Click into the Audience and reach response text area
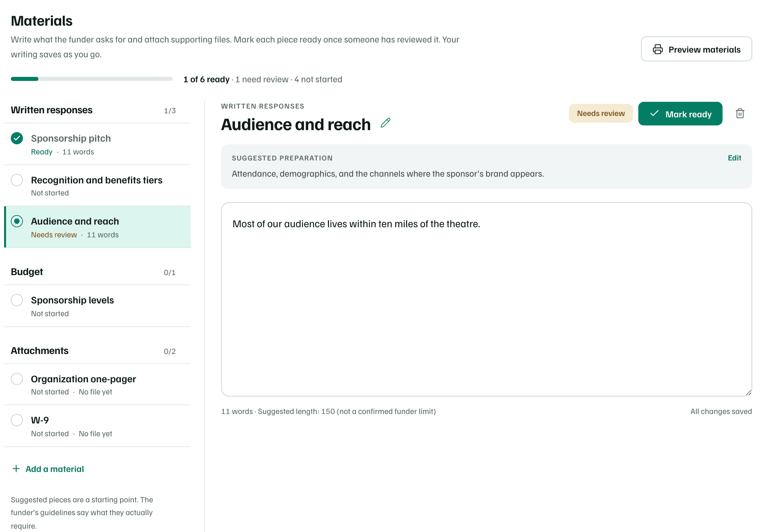 tap(486, 299)
